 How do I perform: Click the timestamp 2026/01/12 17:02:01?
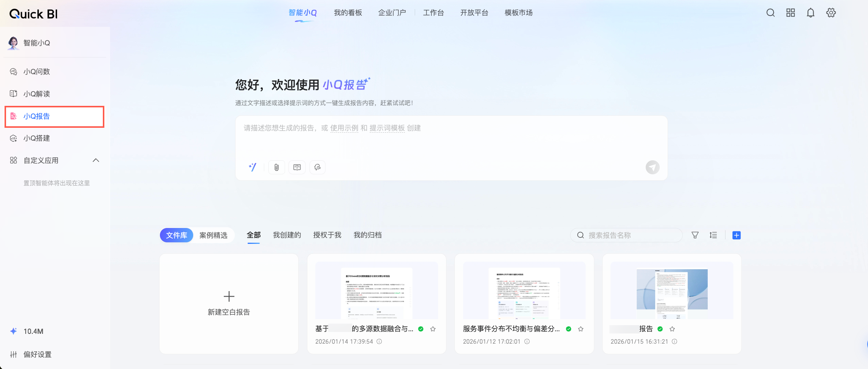pos(491,341)
